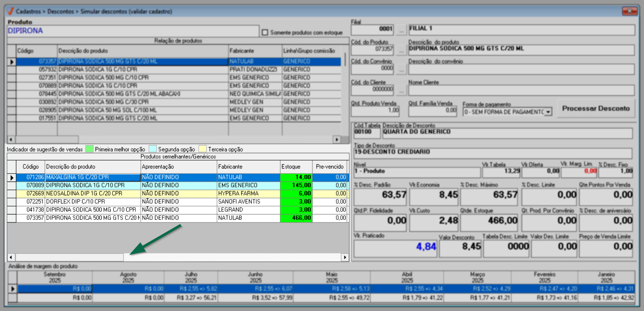Image resolution: width=644 pixels, height=311 pixels.
Task: Open product lookup beside Cód. do Produto
Action: tap(401, 50)
